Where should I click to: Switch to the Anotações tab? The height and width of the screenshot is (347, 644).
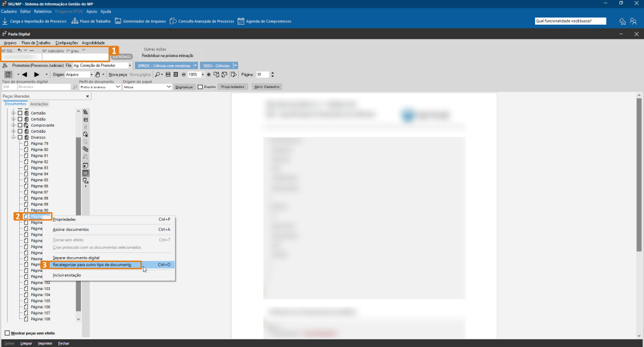pyautogui.click(x=39, y=104)
